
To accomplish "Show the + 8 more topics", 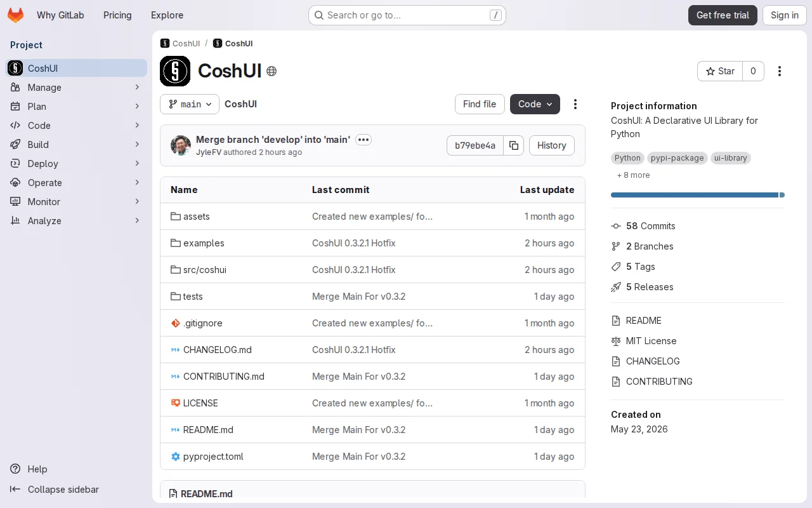I will [633, 175].
